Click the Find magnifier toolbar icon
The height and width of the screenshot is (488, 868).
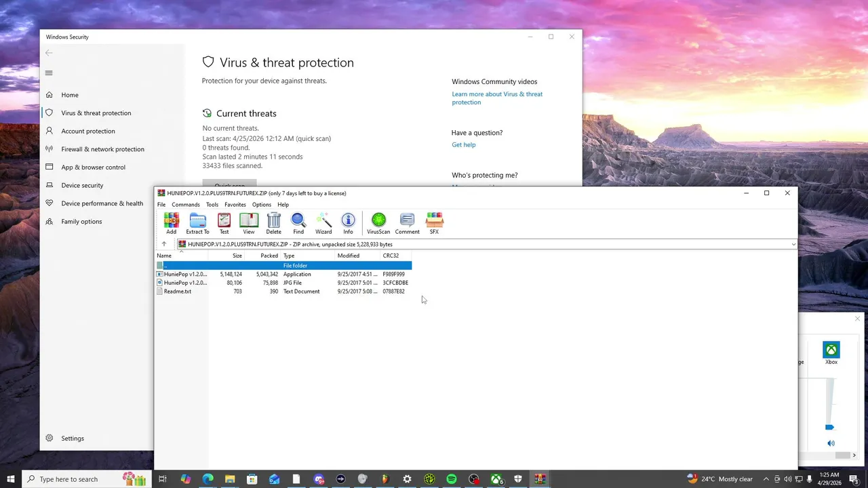[x=298, y=224]
